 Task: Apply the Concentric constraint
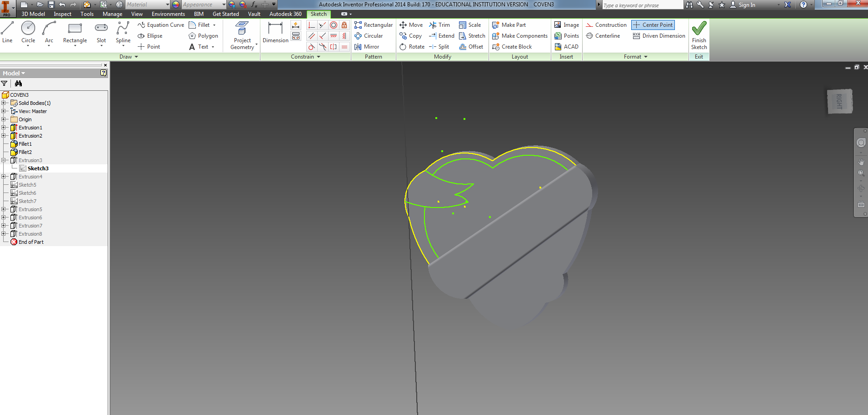tap(334, 25)
